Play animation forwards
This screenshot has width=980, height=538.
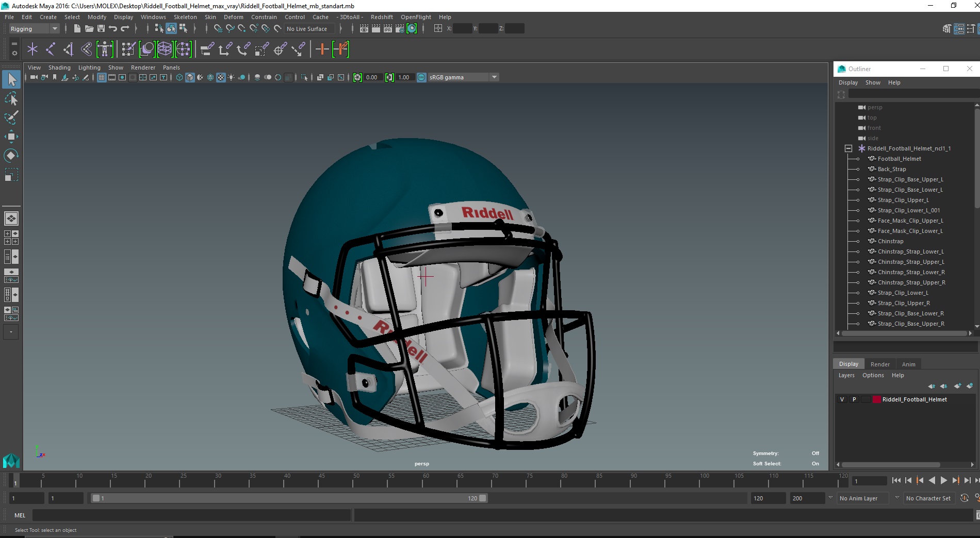click(943, 480)
